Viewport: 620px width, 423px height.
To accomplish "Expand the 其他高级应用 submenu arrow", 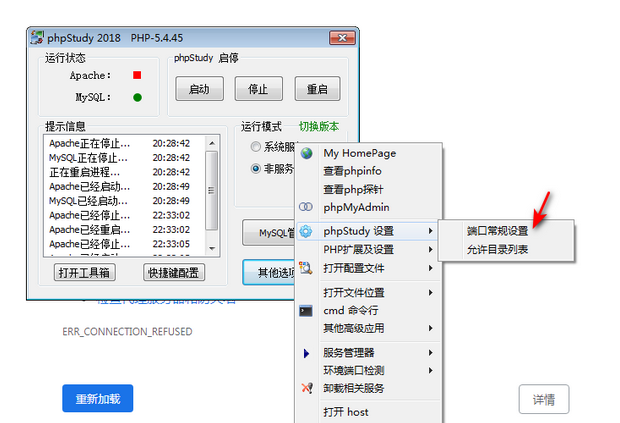I will 431,328.
